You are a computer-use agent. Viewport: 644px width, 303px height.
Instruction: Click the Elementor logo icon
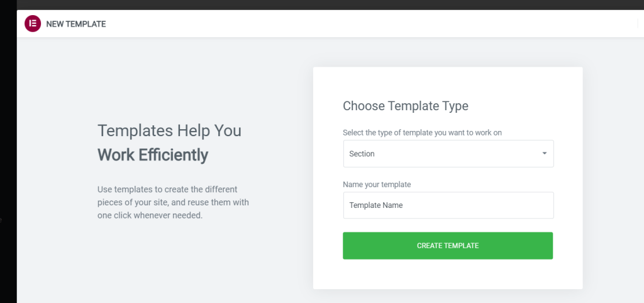coord(33,24)
